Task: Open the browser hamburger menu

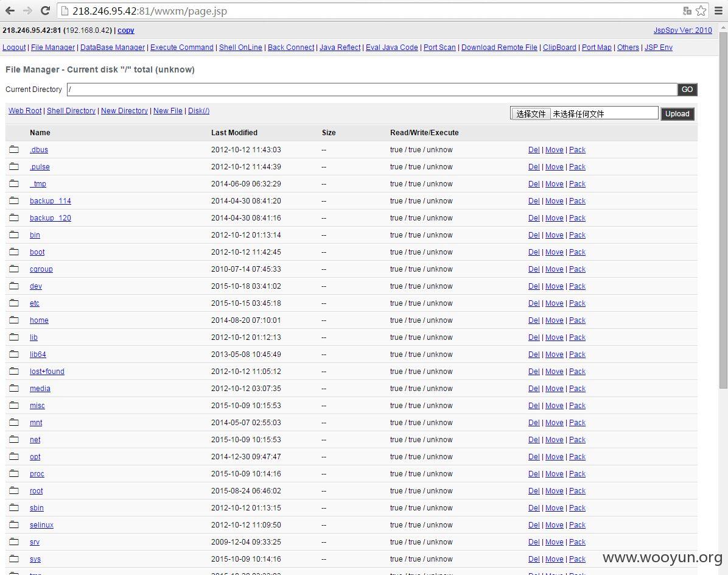Action: 718,11
